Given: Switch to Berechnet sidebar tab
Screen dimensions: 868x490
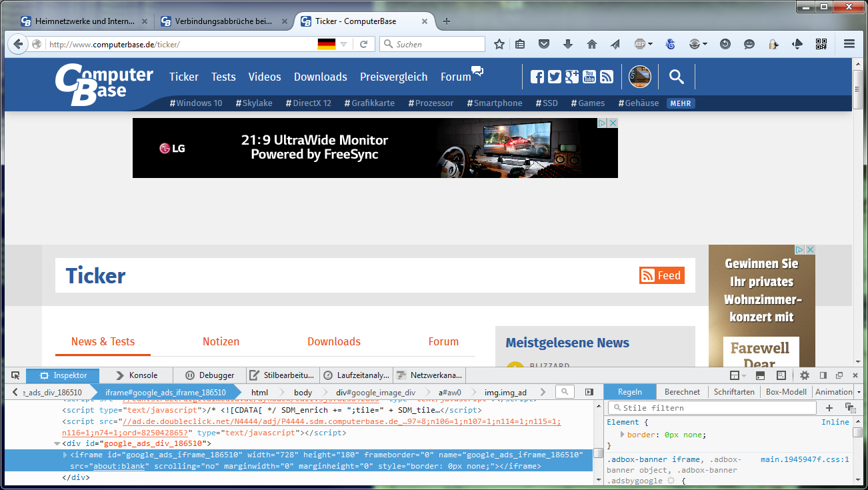Looking at the screenshot, I should pyautogui.click(x=682, y=392).
